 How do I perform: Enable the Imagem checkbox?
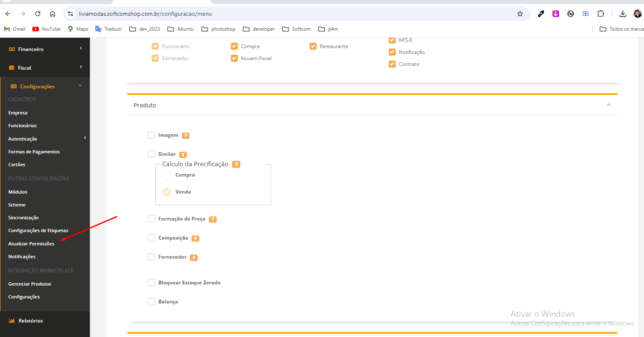click(x=152, y=135)
